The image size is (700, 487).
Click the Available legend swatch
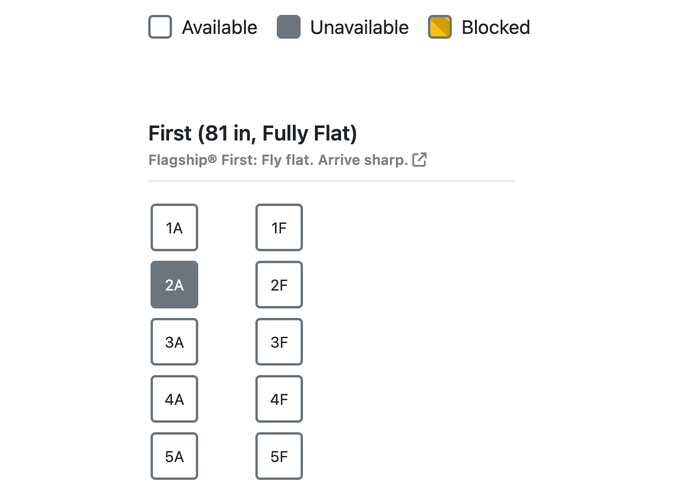click(x=160, y=27)
